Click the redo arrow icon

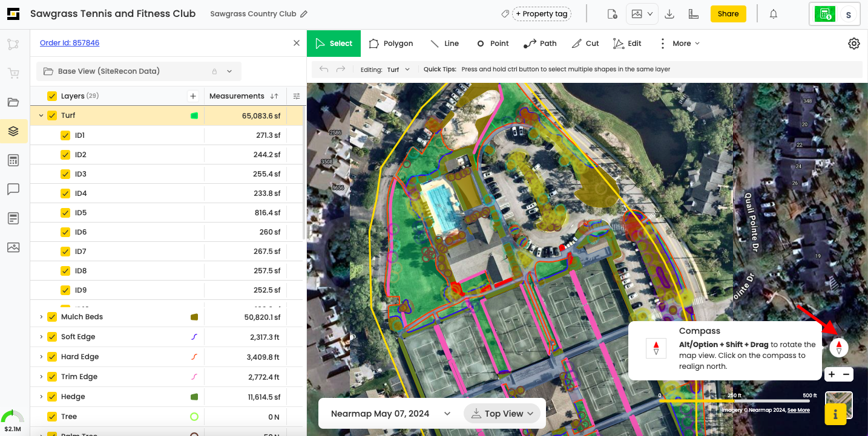341,70
